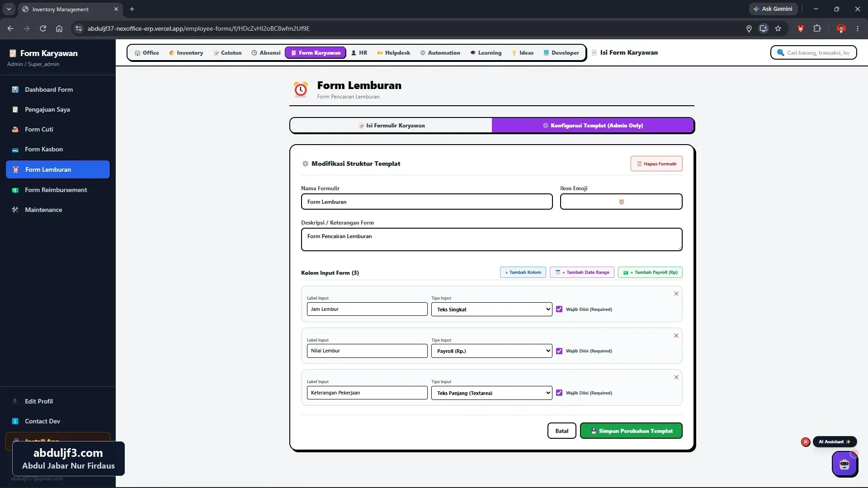Dismiss the AI Assistant red close icon
The image size is (868, 488).
pos(806,442)
